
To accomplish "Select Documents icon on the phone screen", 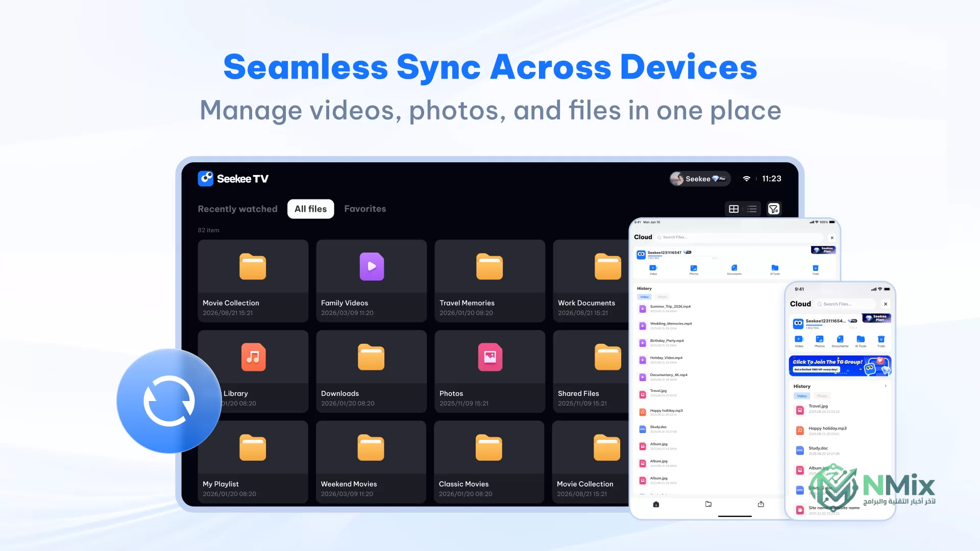I will coord(840,339).
